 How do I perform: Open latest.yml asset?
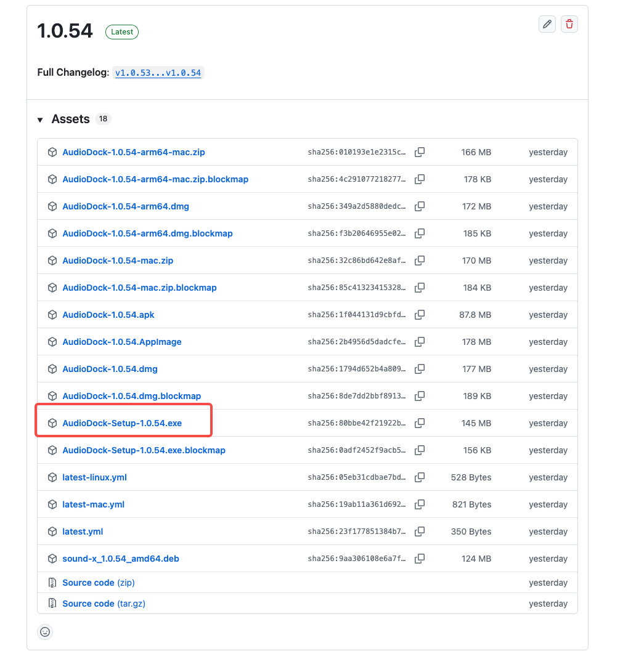pyautogui.click(x=83, y=532)
